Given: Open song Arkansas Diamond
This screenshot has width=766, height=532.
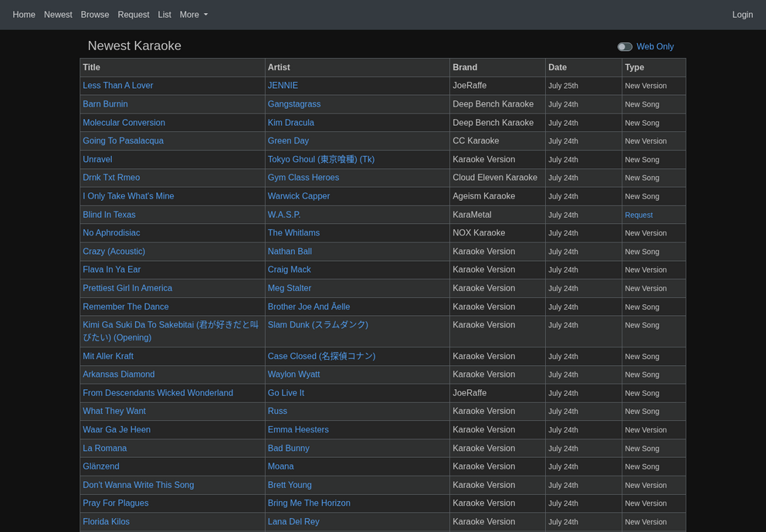Looking at the screenshot, I should (119, 374).
